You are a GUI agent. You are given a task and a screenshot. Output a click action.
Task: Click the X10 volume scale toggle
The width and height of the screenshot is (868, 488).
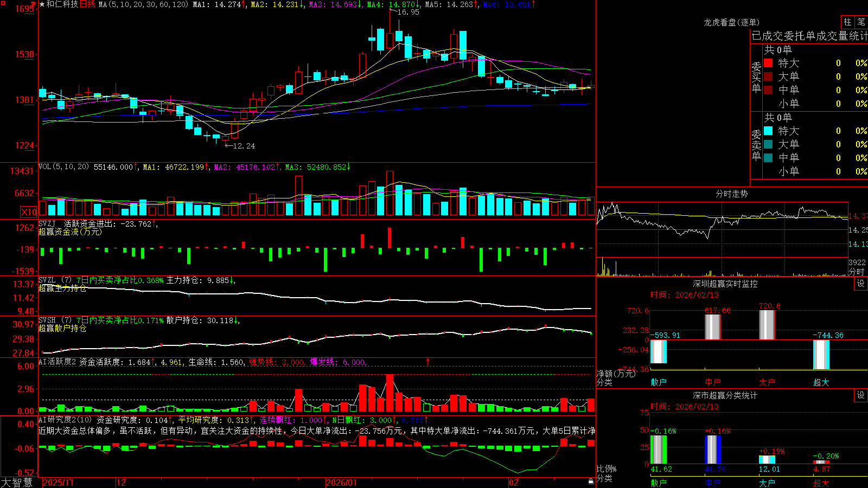pyautogui.click(x=29, y=212)
